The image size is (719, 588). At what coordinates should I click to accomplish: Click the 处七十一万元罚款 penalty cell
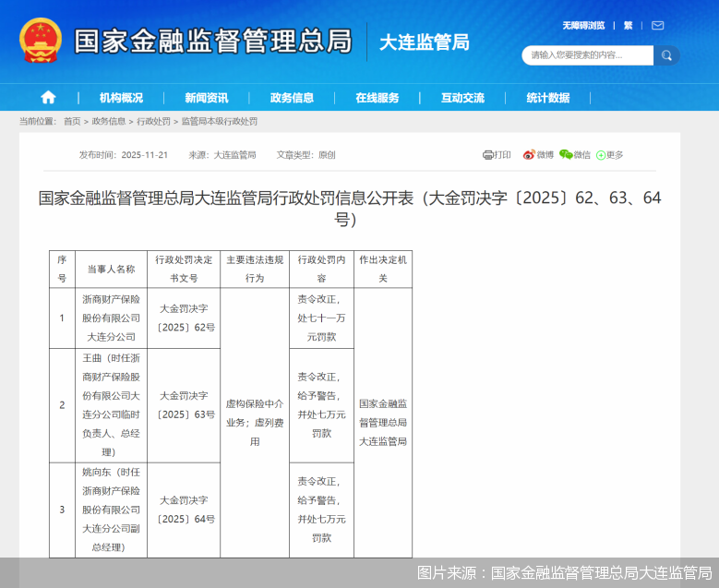[321, 318]
